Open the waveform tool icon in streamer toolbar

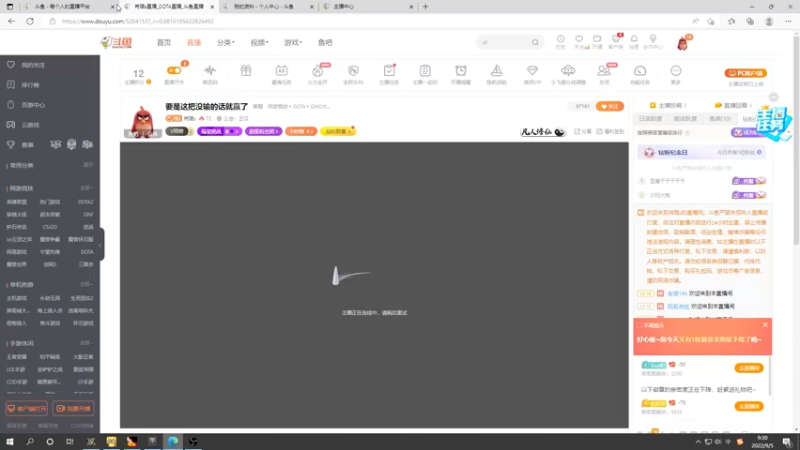(210, 70)
